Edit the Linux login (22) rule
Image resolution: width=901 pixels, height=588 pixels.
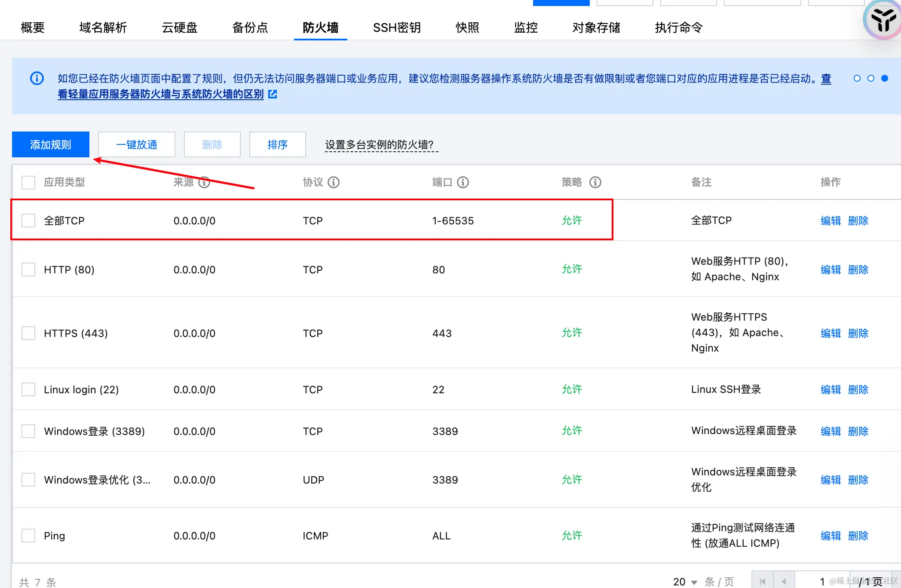coord(831,389)
